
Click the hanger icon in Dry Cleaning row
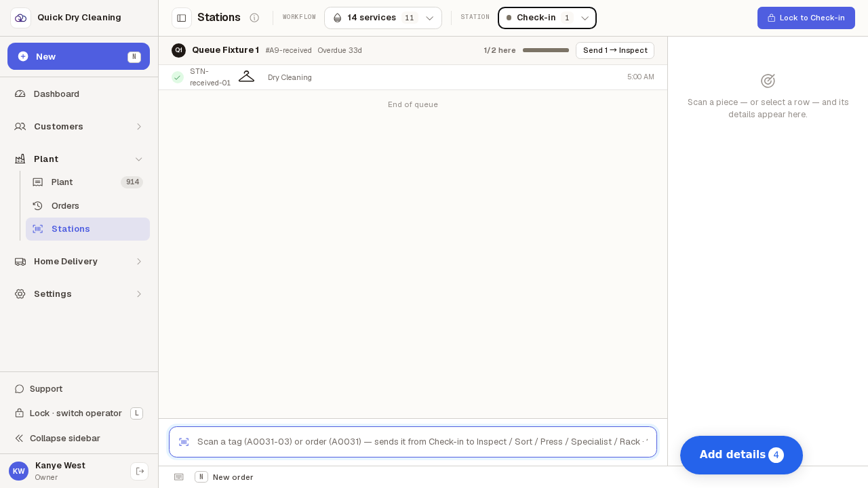click(246, 77)
